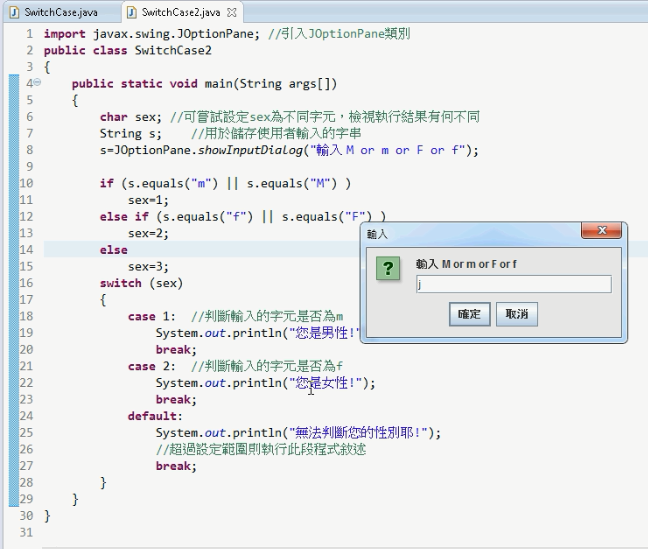Click the Java file icon on the SwitchCase2.java tab

(x=131, y=12)
